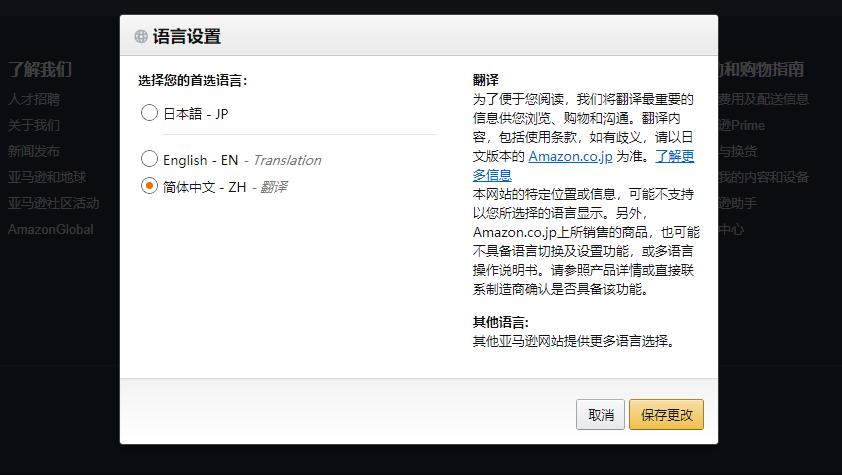842x475 pixels.
Task: Go to 关于我们 in the footer
Action: [34, 125]
